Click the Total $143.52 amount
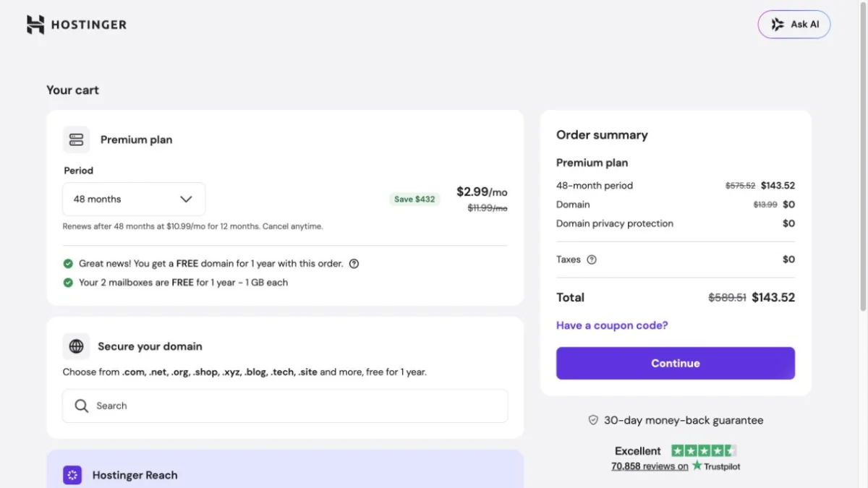The height and width of the screenshot is (488, 868). pos(773,297)
